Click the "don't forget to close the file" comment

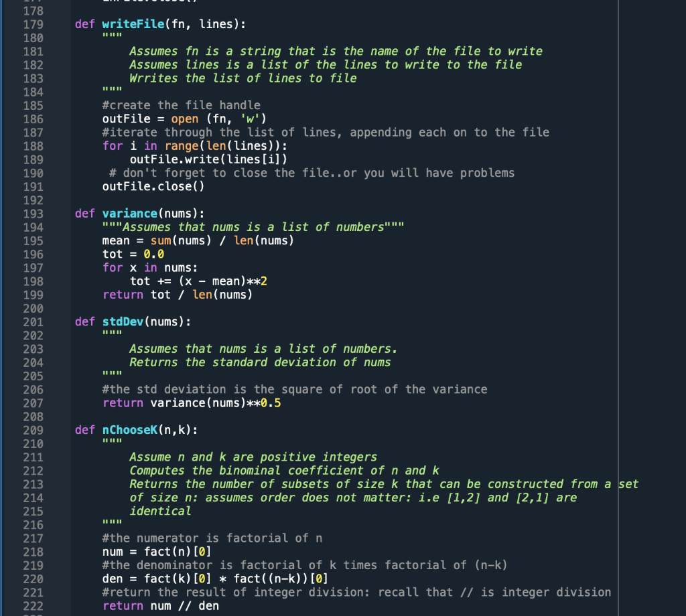312,173
